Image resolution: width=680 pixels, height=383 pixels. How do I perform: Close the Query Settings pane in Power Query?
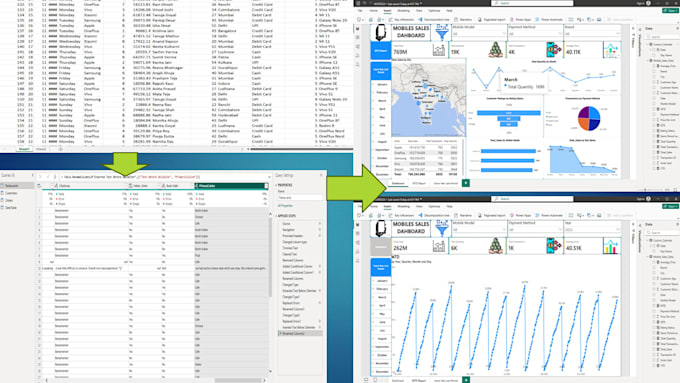[321, 175]
